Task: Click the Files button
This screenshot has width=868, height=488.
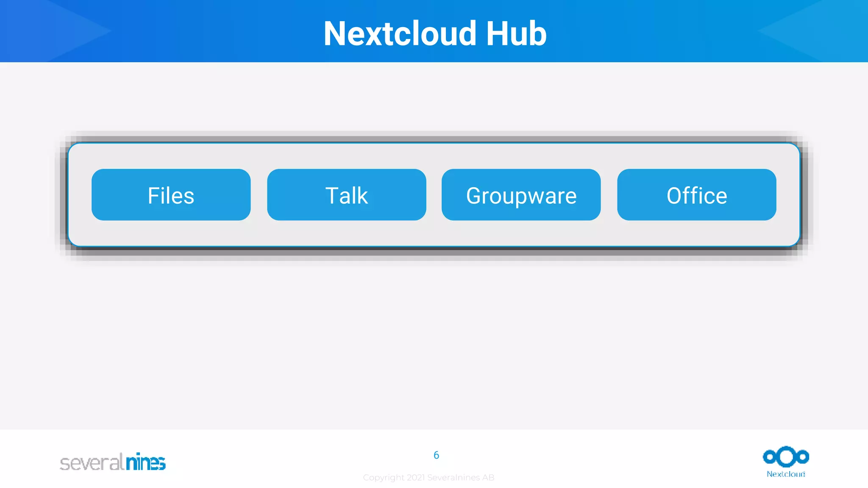Action: (171, 195)
